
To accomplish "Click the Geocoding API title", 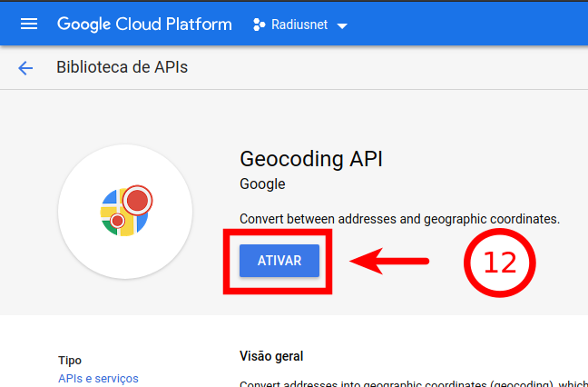I will (311, 159).
